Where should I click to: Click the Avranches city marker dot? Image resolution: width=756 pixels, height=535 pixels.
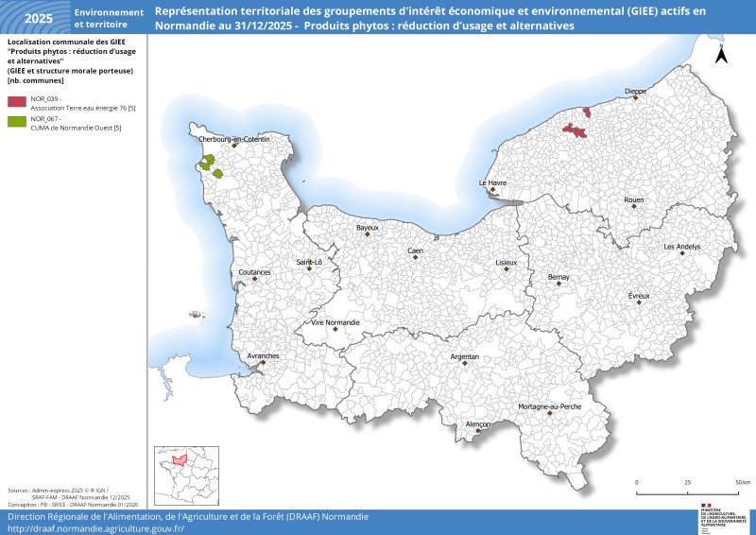point(263,362)
